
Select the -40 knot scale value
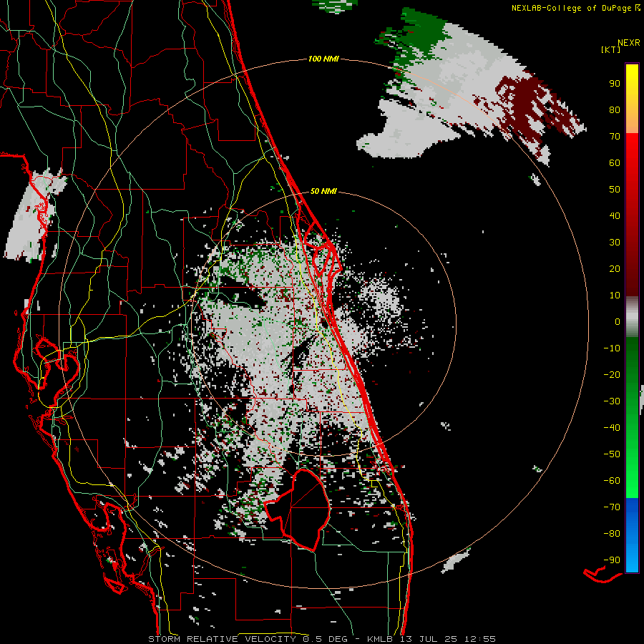612,428
